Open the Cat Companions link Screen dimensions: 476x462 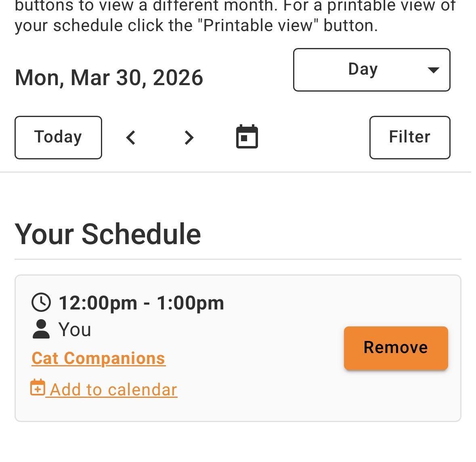[99, 358]
